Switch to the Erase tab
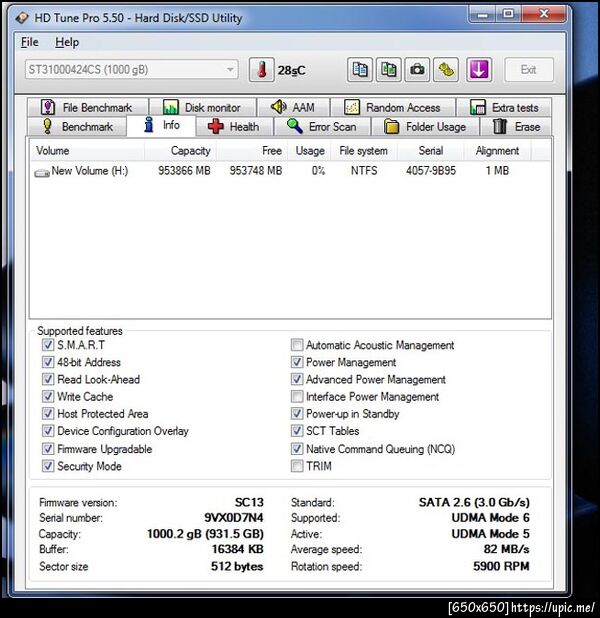600x618 pixels. (516, 127)
